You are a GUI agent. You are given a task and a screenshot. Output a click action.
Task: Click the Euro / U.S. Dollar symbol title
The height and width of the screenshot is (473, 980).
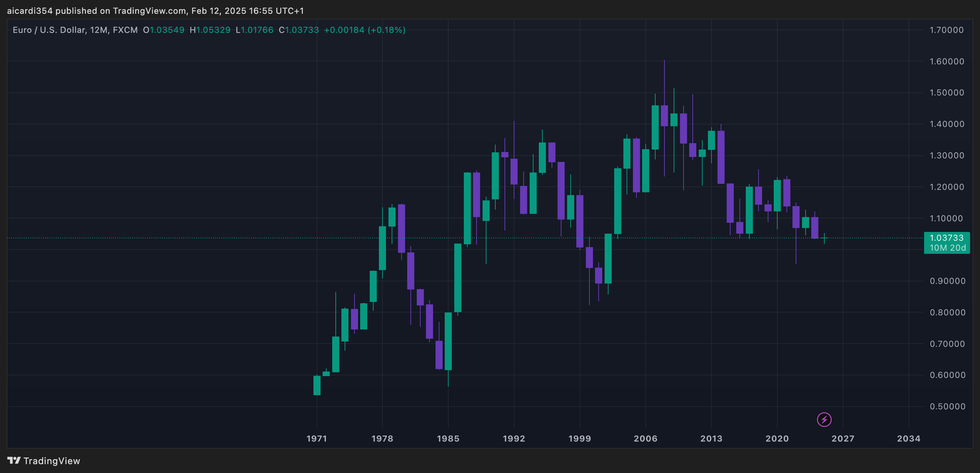pyautogui.click(x=49, y=30)
